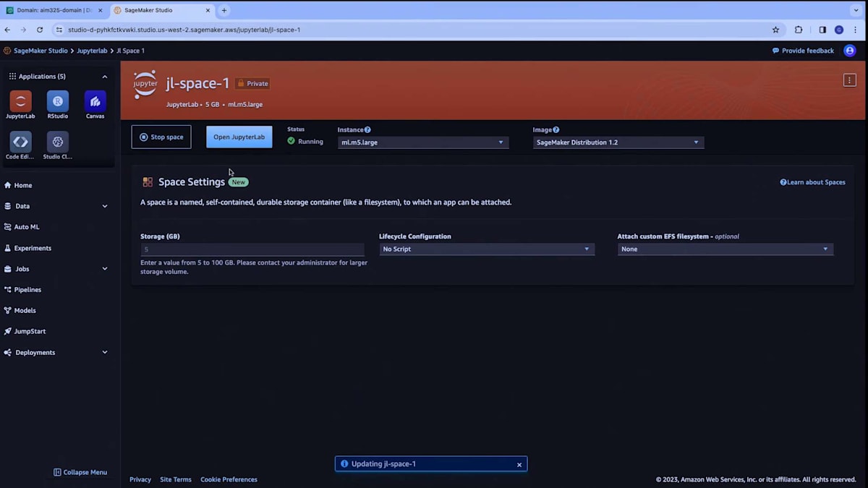The height and width of the screenshot is (488, 868).
Task: Open Chrome three-dot menu
Action: click(856, 30)
